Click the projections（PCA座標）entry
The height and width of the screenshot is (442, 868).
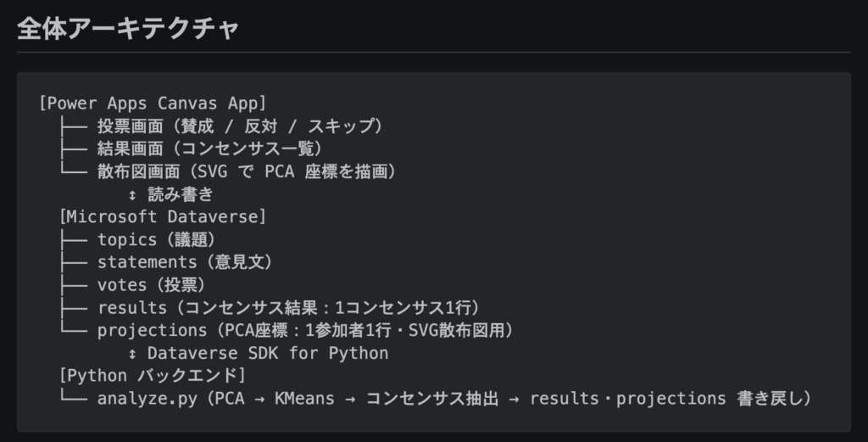click(x=305, y=331)
